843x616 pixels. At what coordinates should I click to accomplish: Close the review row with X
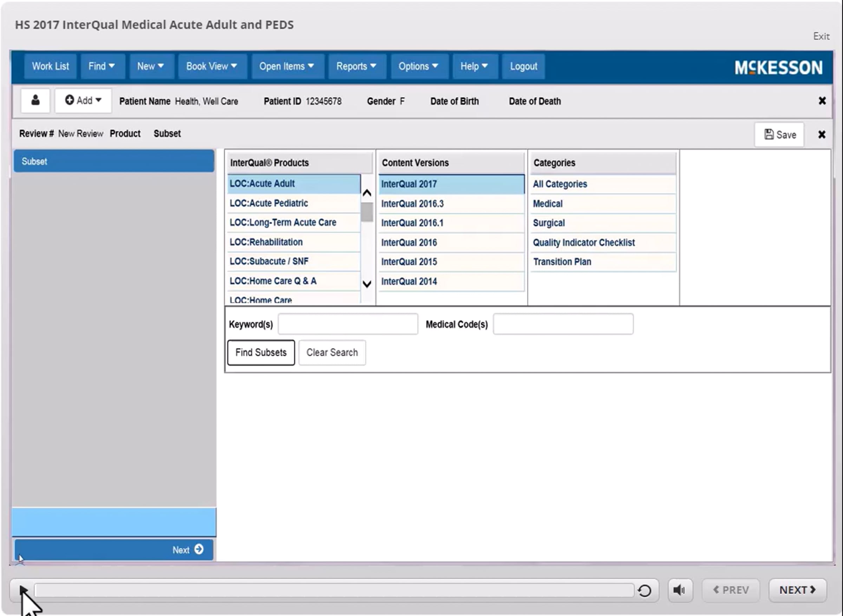pyautogui.click(x=821, y=134)
